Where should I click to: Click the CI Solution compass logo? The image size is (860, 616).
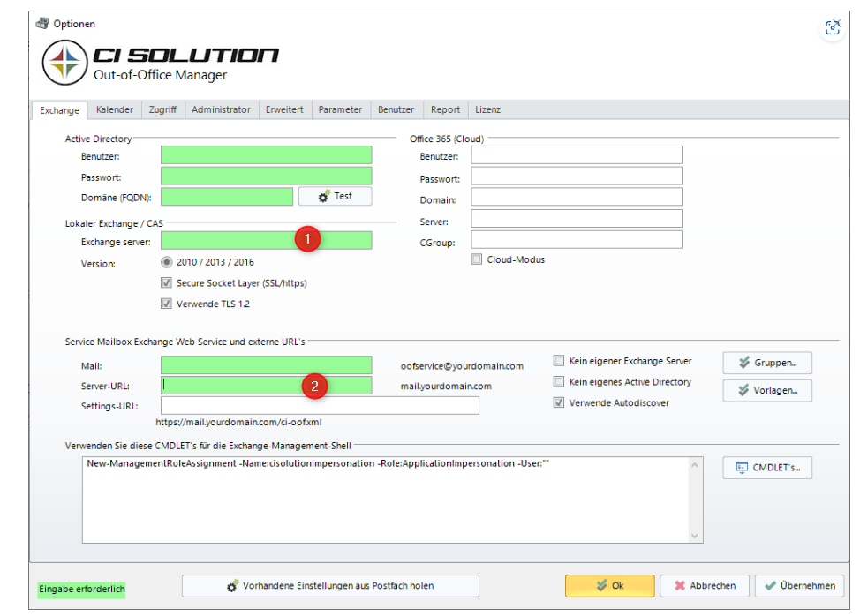pos(65,62)
